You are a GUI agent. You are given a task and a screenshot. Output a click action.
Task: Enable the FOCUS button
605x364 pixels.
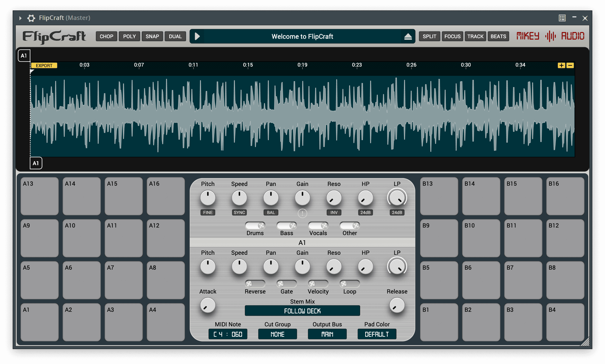pyautogui.click(x=452, y=37)
